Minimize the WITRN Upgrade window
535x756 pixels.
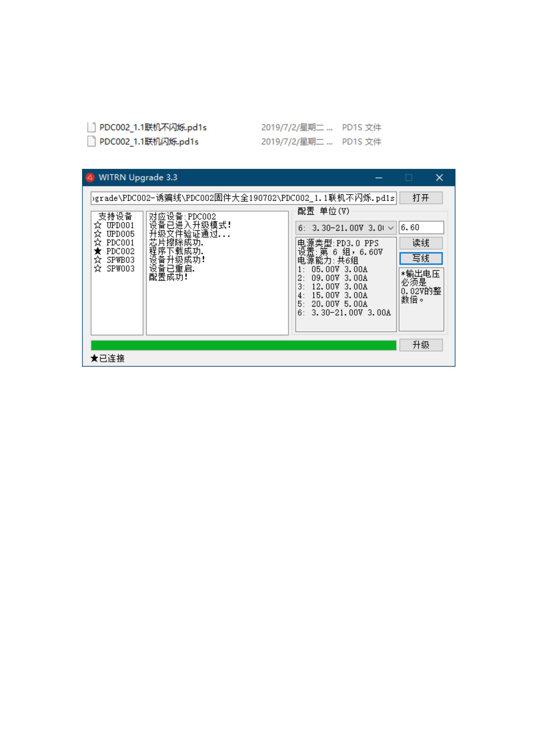coord(379,178)
